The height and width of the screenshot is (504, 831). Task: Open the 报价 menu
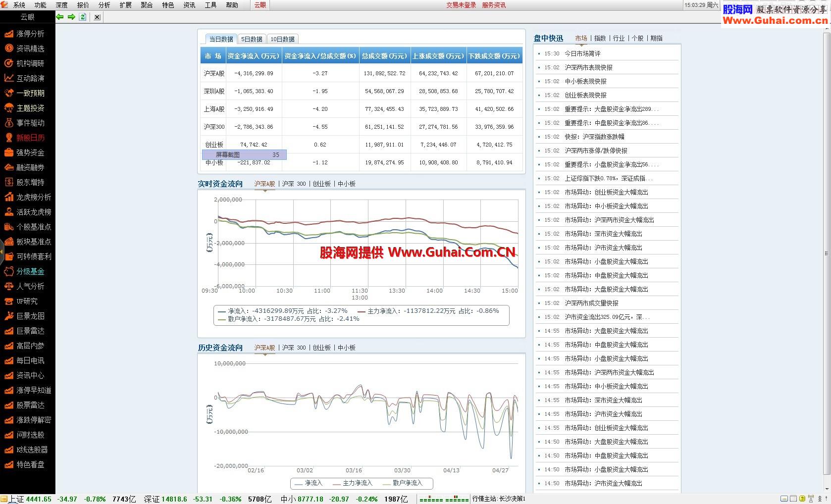click(83, 5)
